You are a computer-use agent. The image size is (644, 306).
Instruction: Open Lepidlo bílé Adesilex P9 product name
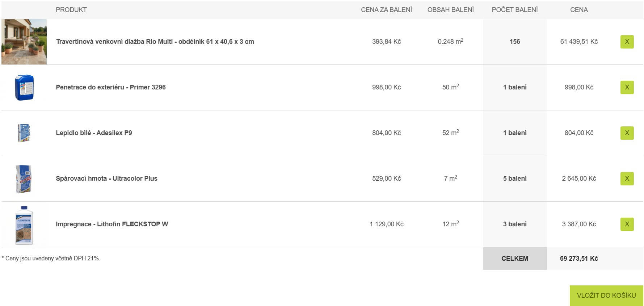[94, 133]
